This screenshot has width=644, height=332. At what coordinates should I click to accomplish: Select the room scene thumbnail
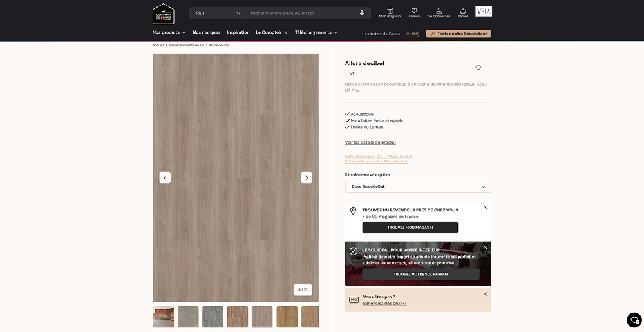[164, 317]
